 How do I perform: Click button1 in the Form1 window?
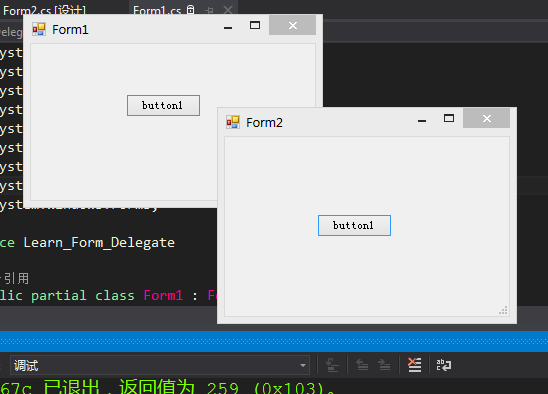coord(163,105)
